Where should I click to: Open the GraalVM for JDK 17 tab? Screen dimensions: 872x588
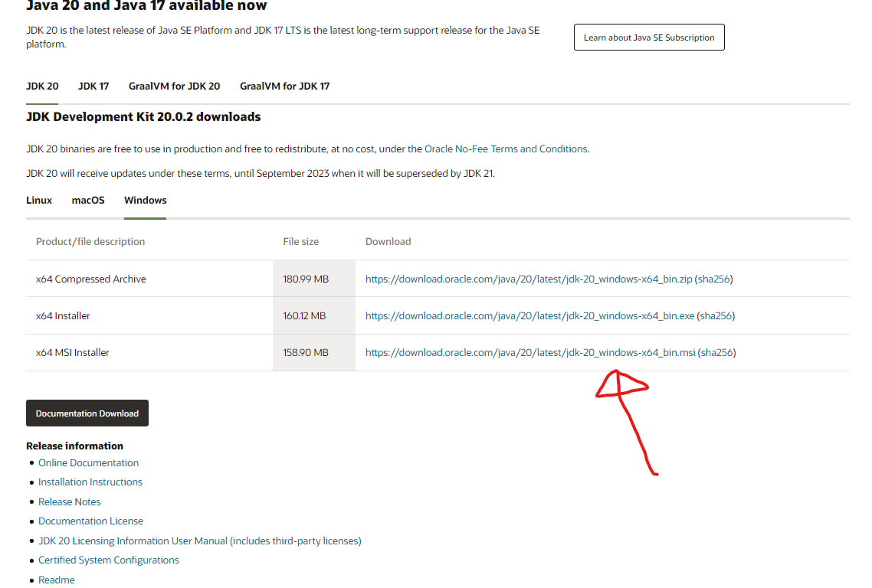(x=285, y=87)
